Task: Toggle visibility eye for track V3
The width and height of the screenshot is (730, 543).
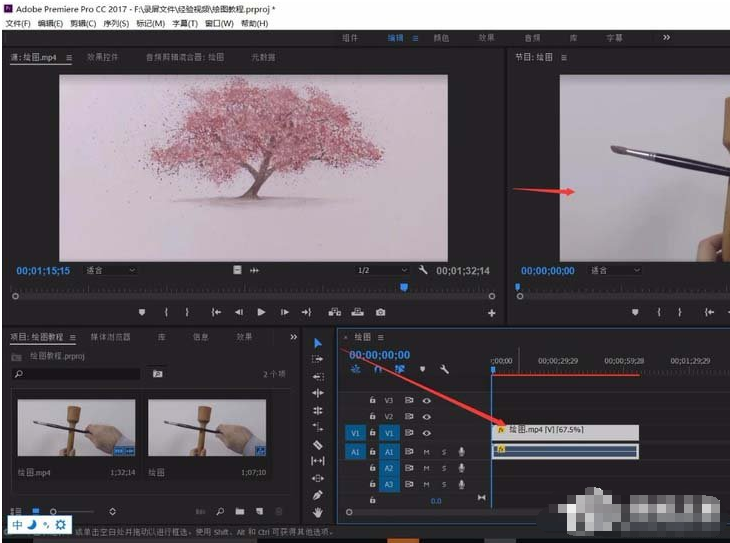Action: 426,400
